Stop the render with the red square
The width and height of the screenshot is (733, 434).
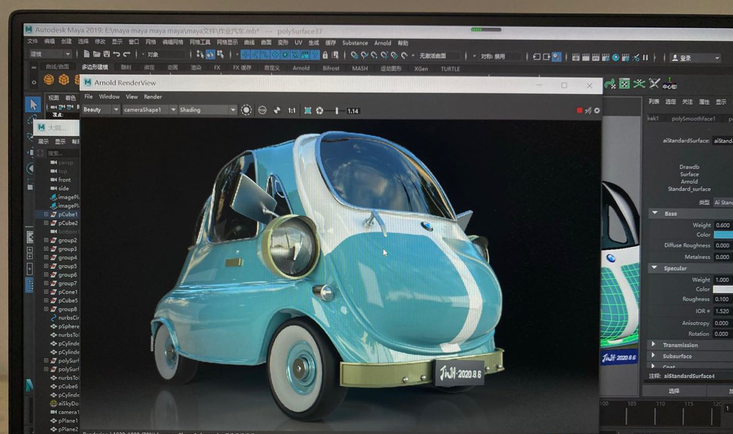[x=579, y=110]
